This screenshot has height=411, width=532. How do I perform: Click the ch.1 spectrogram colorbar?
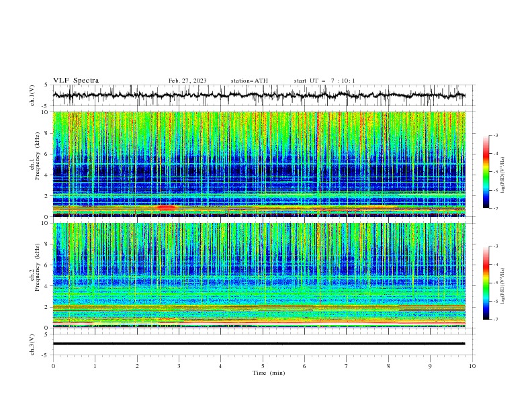click(486, 172)
